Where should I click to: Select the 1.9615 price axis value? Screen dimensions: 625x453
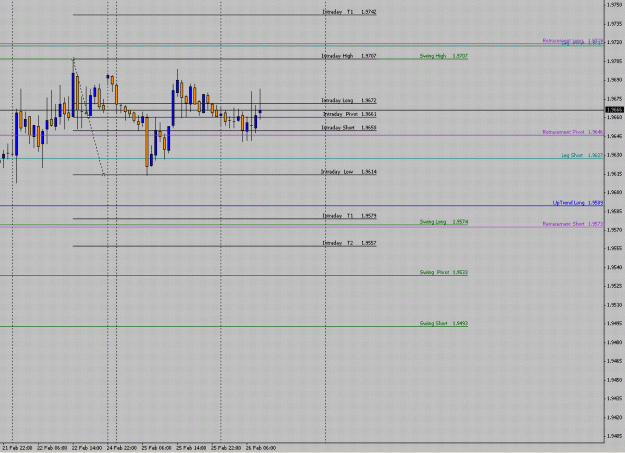point(614,173)
